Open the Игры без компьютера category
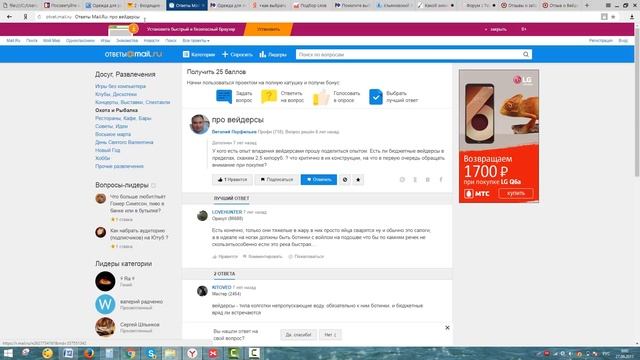This screenshot has width=640, height=360. [x=120, y=87]
